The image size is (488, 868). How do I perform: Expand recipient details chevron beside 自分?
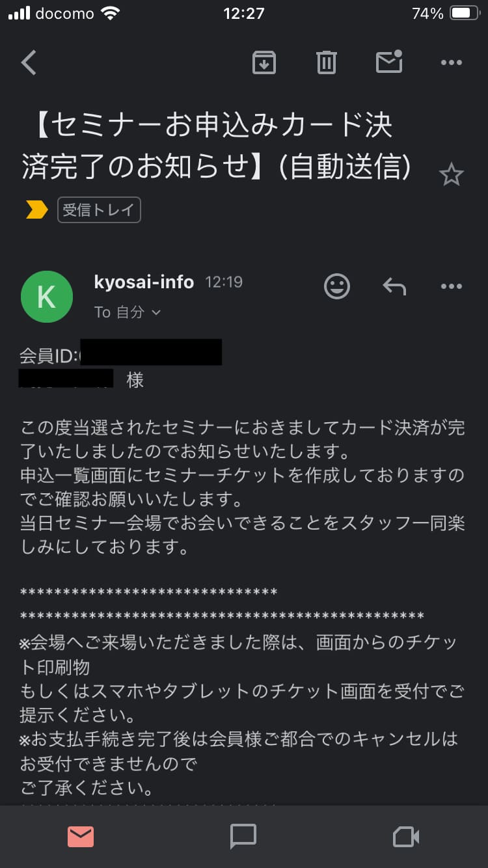click(x=156, y=313)
